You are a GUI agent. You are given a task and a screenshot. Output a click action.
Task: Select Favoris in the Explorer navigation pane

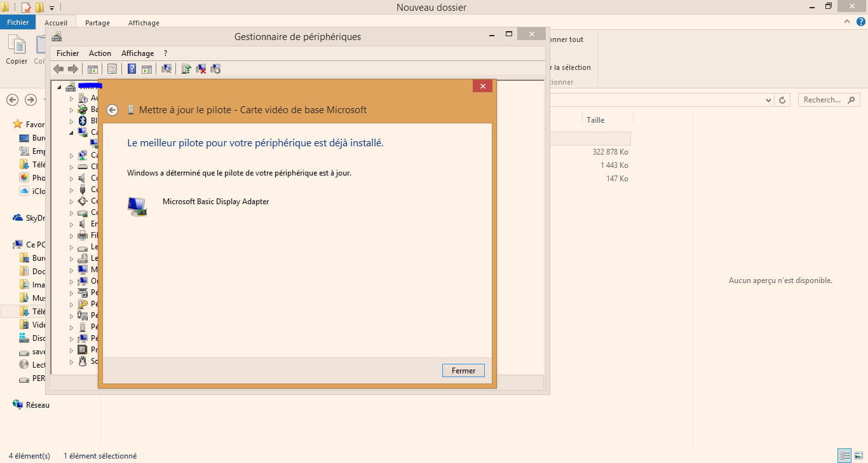point(29,125)
